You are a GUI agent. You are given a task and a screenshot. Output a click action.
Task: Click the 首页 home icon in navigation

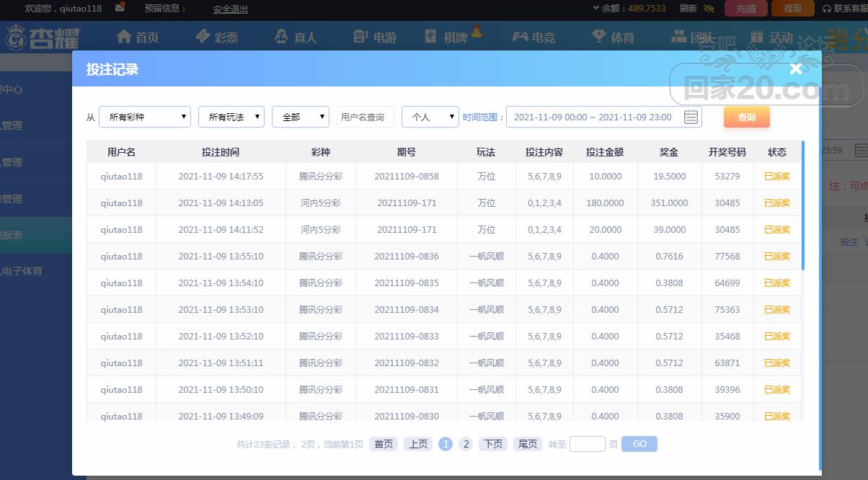124,37
